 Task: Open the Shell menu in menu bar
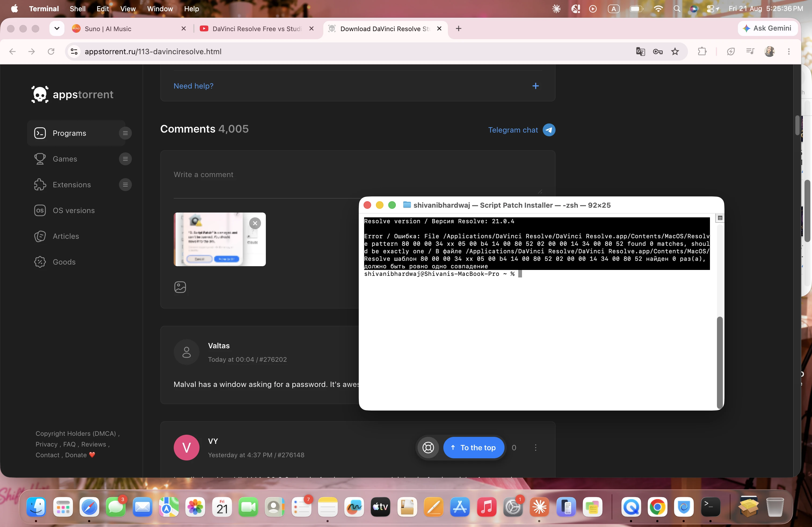click(x=77, y=9)
